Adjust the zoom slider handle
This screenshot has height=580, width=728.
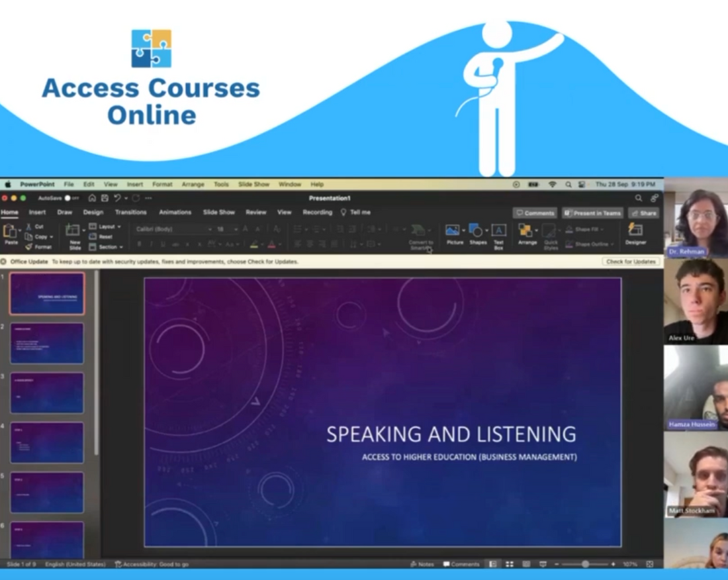[585, 564]
